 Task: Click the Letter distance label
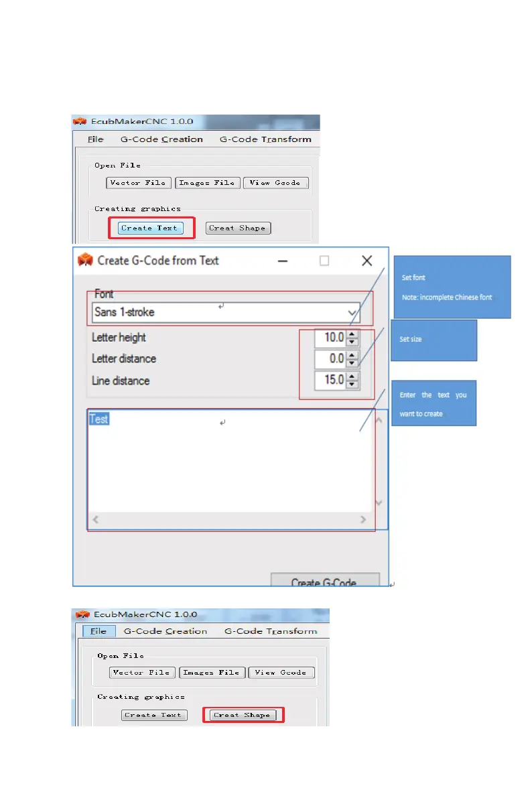click(x=124, y=358)
